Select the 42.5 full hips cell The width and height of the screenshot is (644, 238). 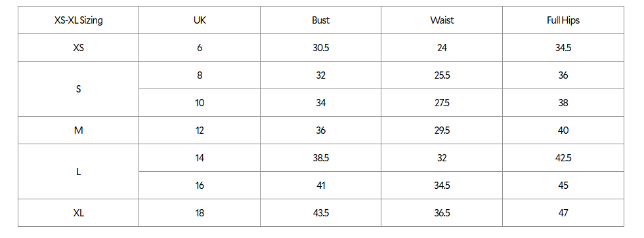[563, 158]
